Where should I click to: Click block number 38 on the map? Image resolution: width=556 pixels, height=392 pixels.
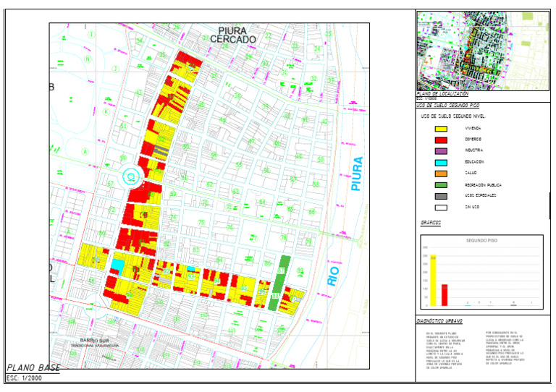tap(237, 95)
